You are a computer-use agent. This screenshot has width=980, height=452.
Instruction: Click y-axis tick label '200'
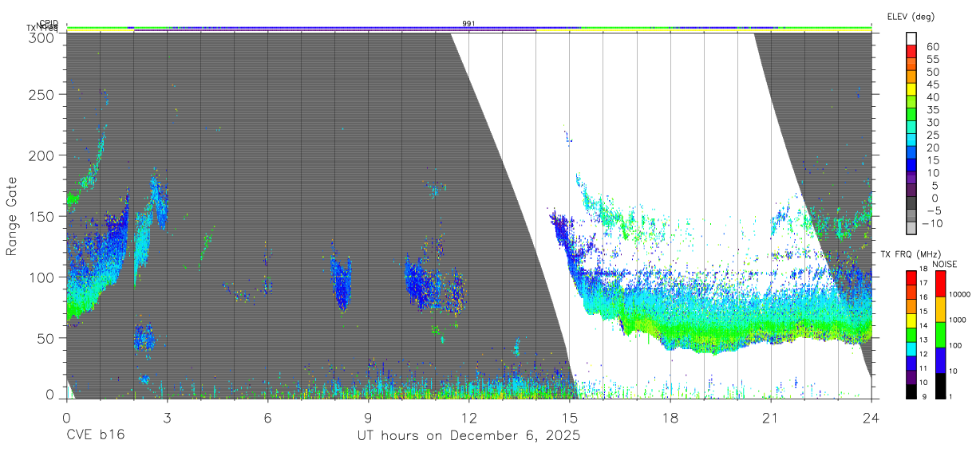(42, 155)
